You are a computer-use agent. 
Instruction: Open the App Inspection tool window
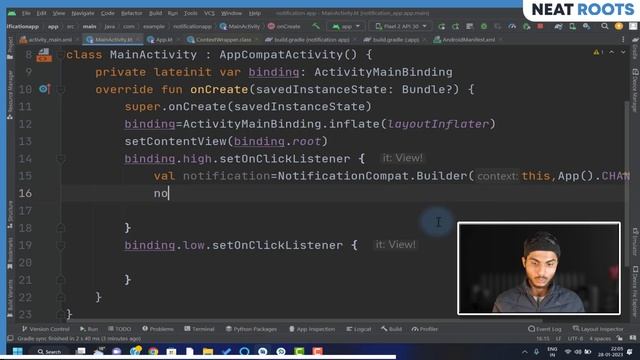tap(312, 329)
